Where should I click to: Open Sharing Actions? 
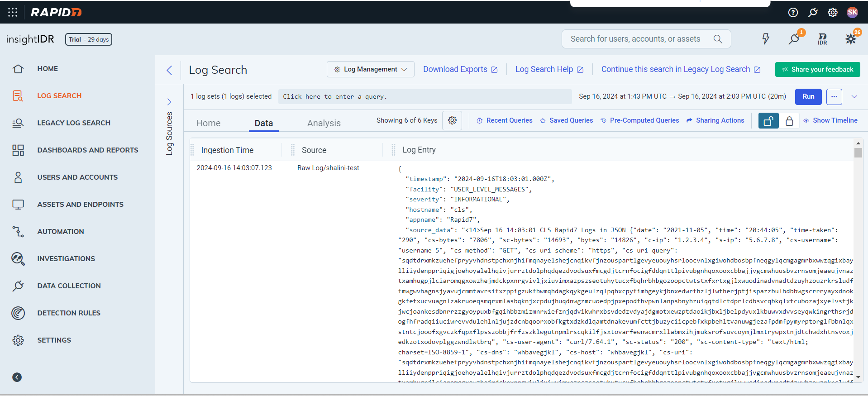click(x=715, y=120)
